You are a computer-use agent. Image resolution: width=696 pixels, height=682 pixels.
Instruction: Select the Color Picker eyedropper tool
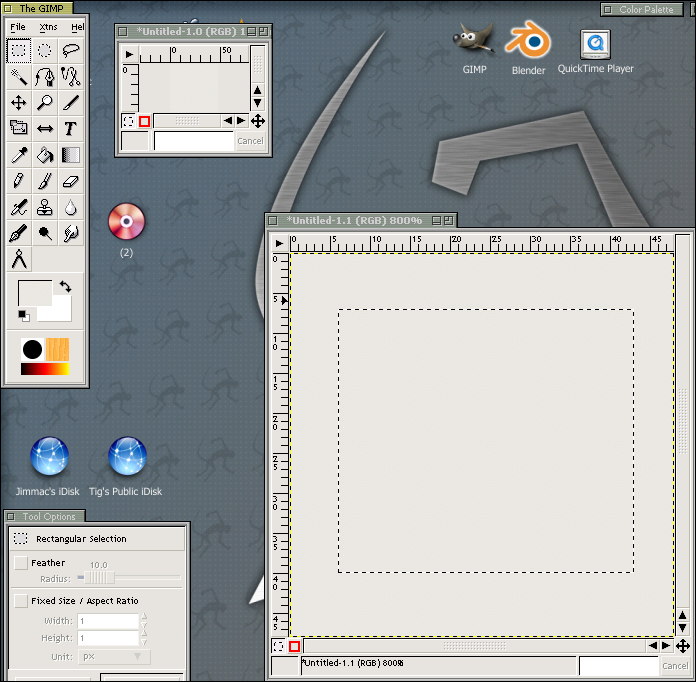tap(19, 155)
